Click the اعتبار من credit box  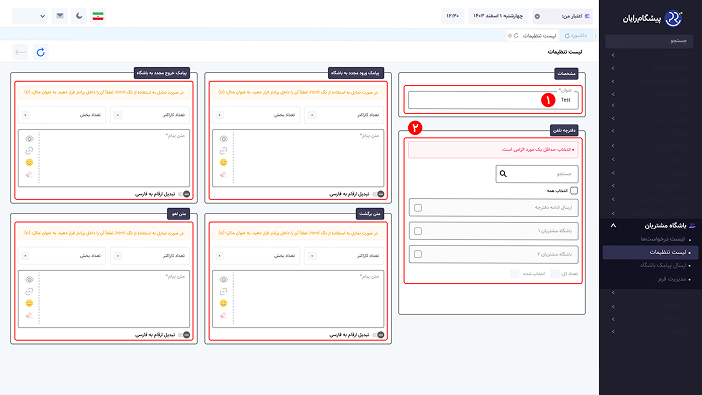(x=562, y=16)
